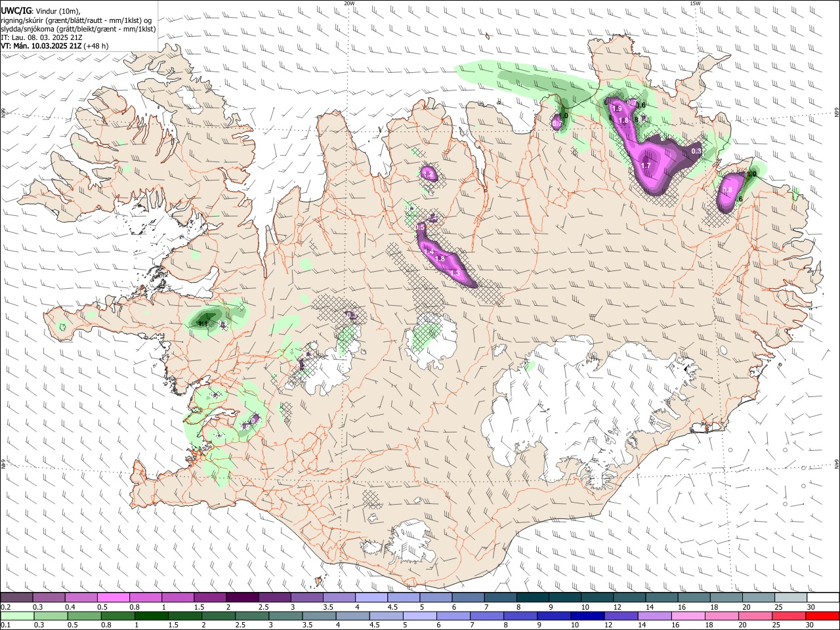Click the '0.2' label starting top scale
Viewport: 840px width, 630px height.
(6, 607)
